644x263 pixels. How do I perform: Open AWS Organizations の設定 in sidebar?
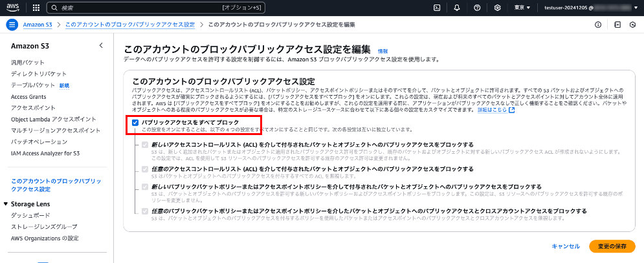point(45,238)
